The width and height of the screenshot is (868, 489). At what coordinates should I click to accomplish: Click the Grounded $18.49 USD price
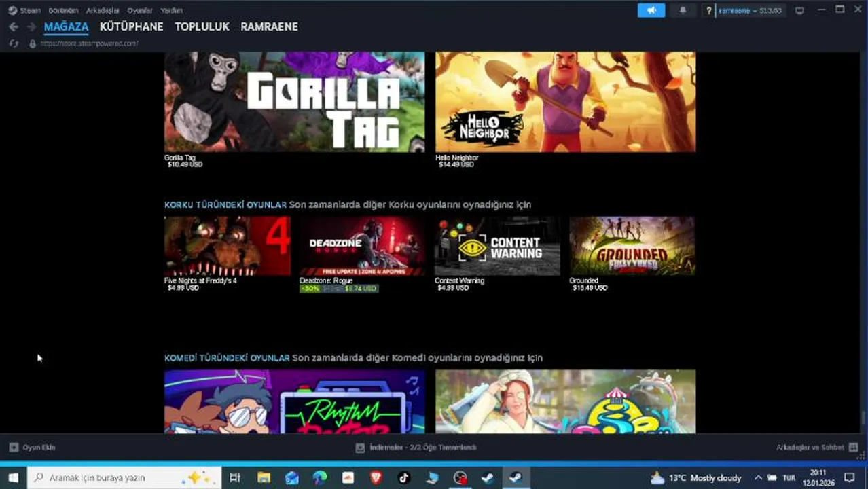pos(589,288)
